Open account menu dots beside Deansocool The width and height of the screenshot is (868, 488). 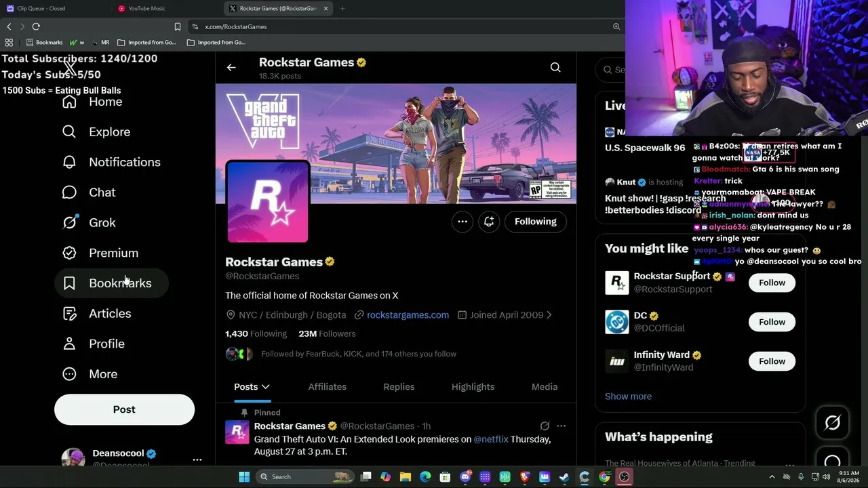[x=197, y=460]
